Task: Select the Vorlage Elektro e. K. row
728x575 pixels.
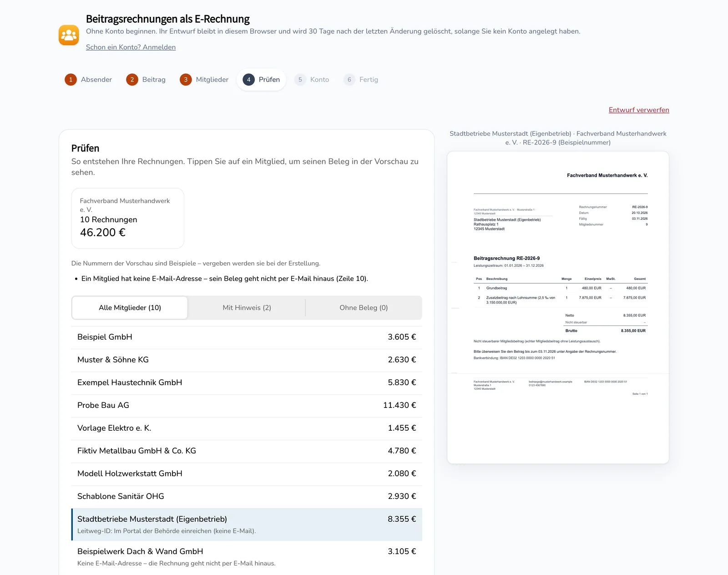Action: (x=247, y=428)
